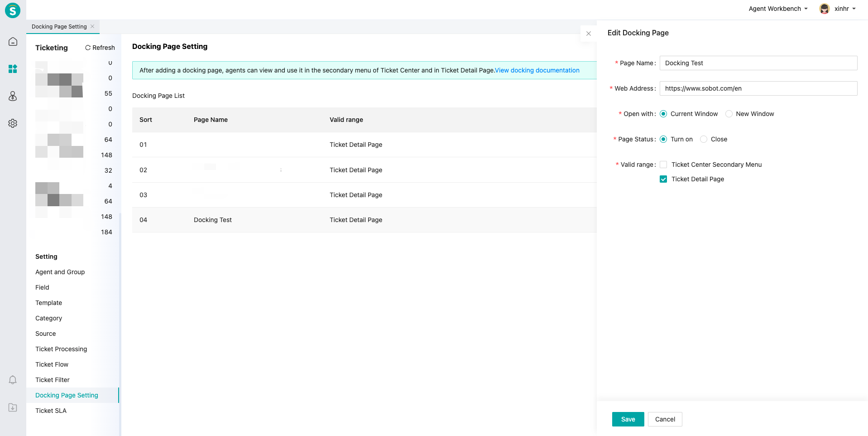Click the xinhr user avatar

click(x=825, y=9)
